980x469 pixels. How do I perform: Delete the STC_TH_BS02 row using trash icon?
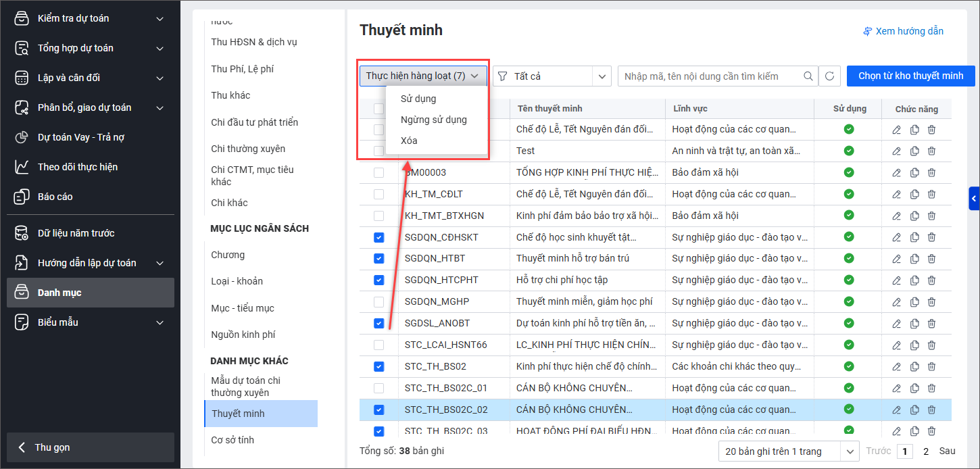click(x=931, y=367)
